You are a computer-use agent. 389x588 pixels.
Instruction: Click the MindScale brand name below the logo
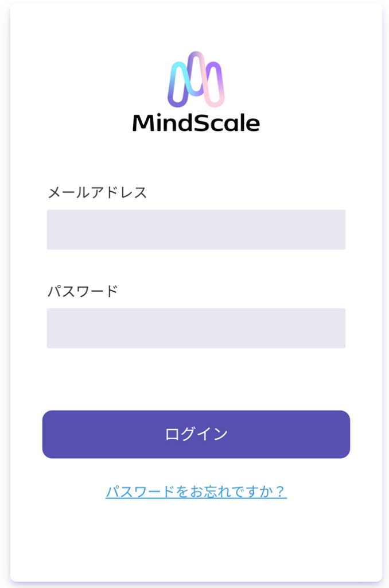[x=196, y=123]
